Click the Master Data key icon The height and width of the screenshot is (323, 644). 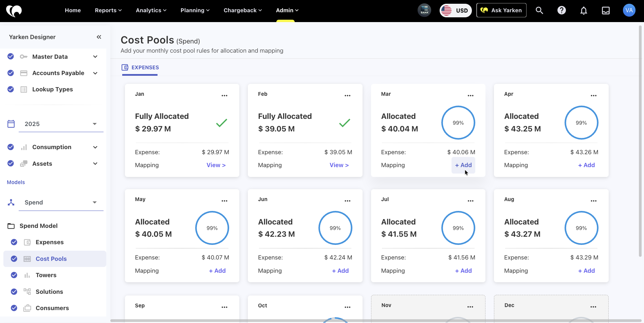(x=24, y=57)
